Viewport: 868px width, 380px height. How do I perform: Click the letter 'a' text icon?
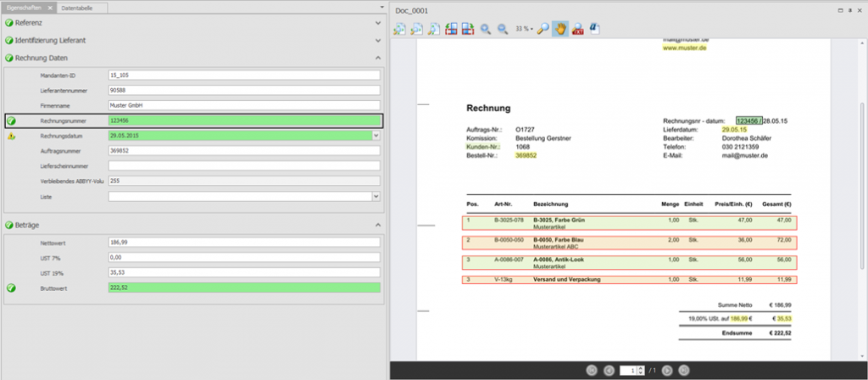click(x=595, y=30)
